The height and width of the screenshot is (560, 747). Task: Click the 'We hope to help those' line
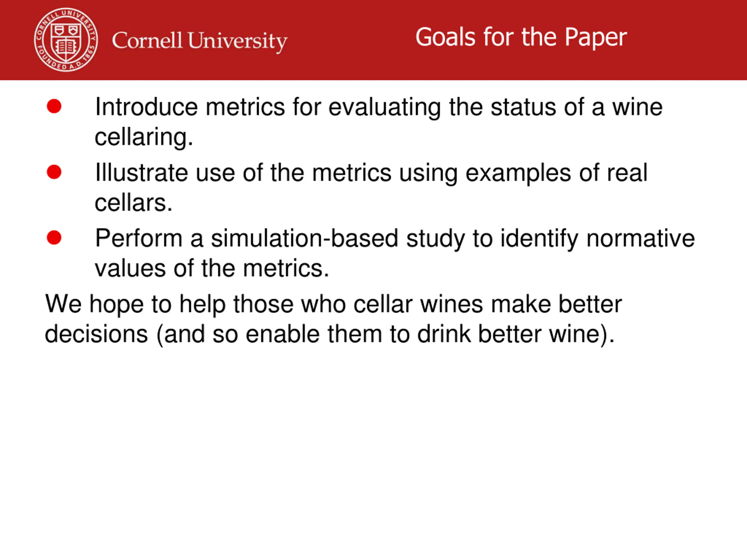pyautogui.click(x=333, y=305)
